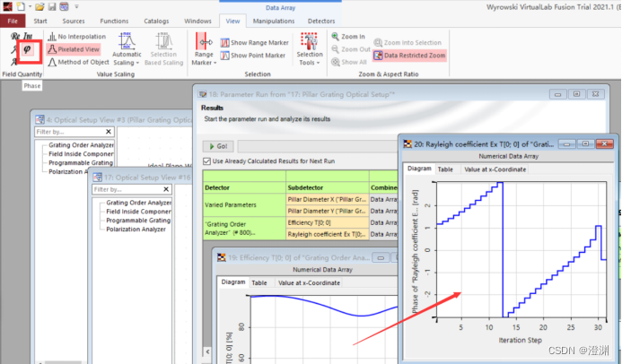This screenshot has width=622, height=364.
Task: Open the Selection Tools dropdown arrow
Action: (318, 63)
